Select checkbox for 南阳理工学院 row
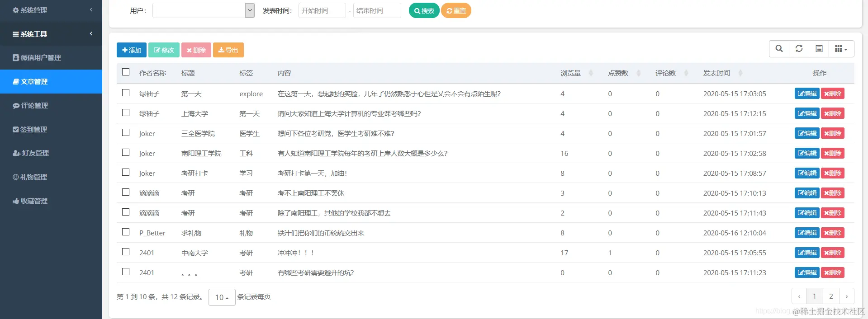Image resolution: width=868 pixels, height=319 pixels. pos(126,152)
